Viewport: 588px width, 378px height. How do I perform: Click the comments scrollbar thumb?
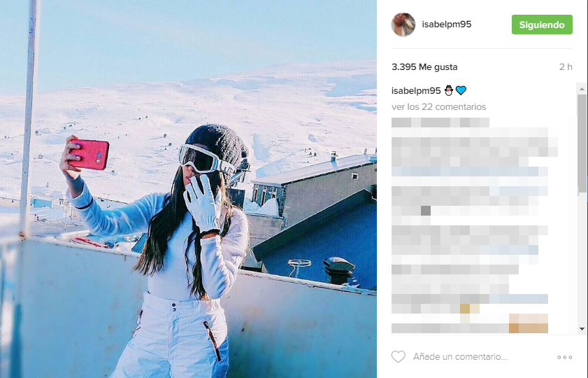point(582,143)
